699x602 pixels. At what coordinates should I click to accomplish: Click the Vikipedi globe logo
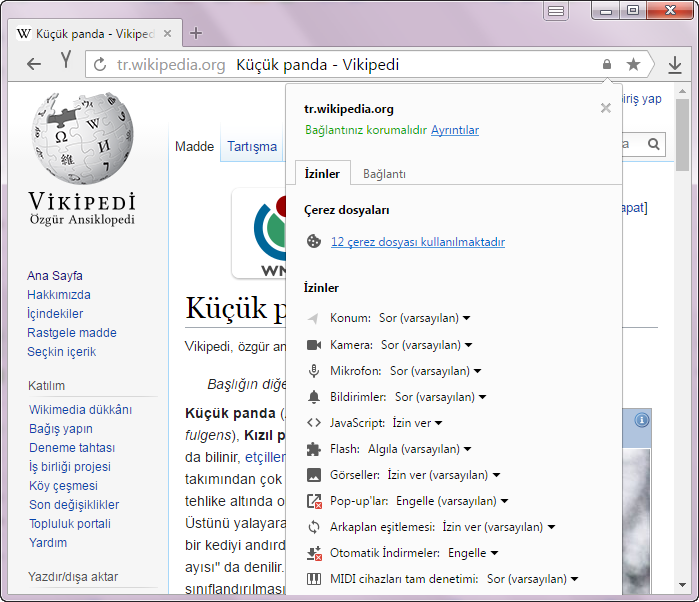coord(82,139)
